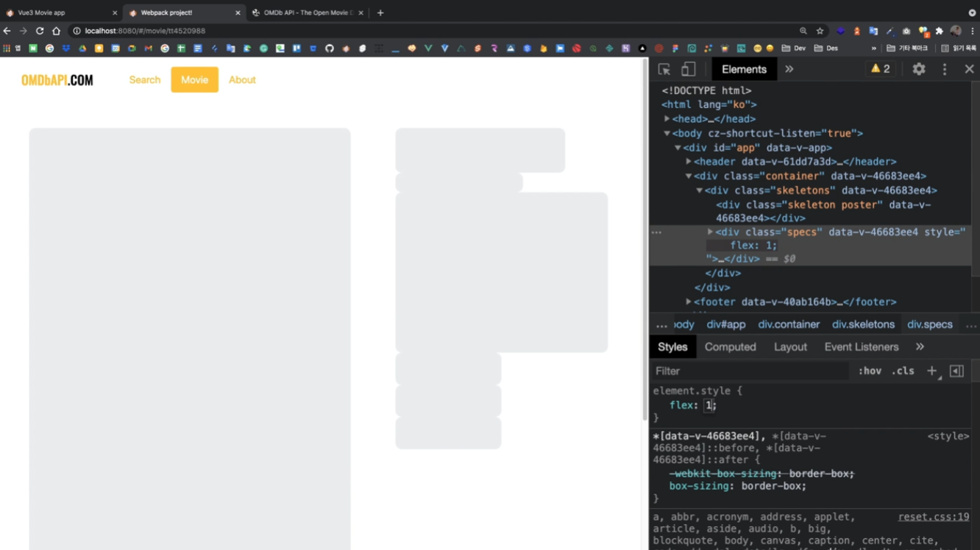Open DevTools settings gear

tap(919, 69)
